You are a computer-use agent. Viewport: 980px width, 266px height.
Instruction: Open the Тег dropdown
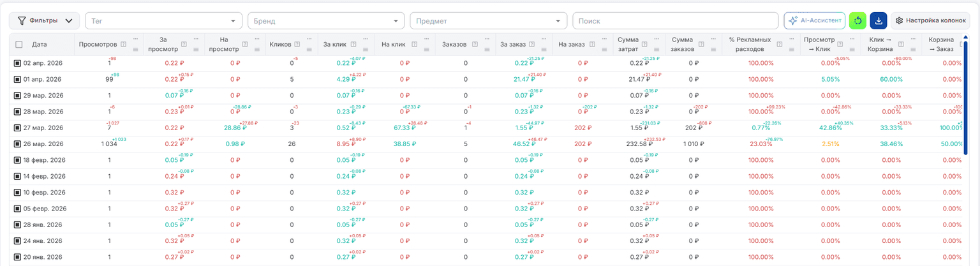164,21
